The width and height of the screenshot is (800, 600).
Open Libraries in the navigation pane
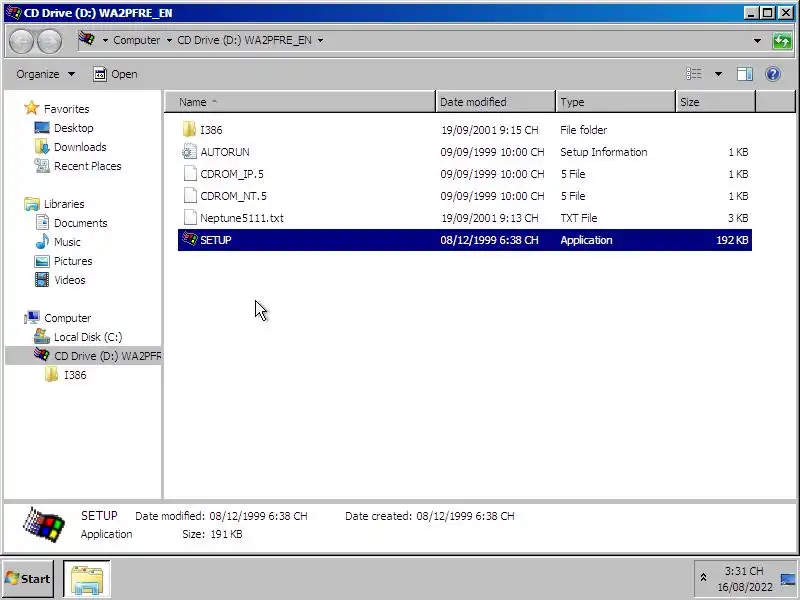(54, 204)
